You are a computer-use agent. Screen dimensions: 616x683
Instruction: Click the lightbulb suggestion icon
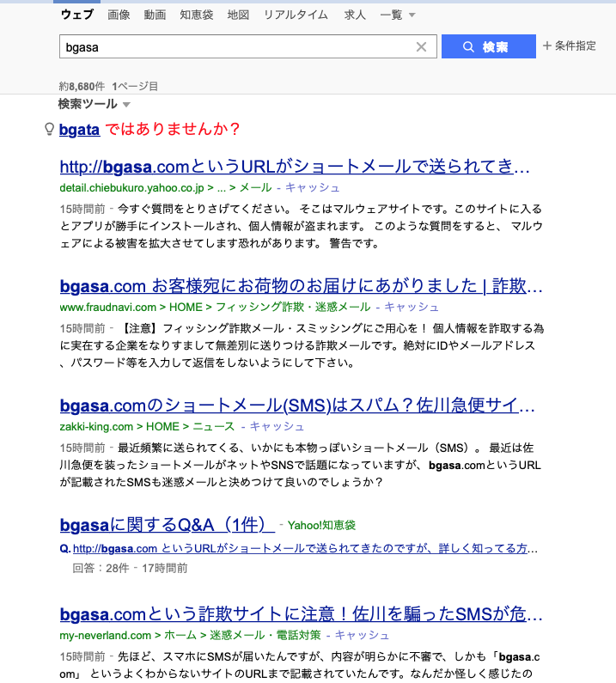coord(50,130)
